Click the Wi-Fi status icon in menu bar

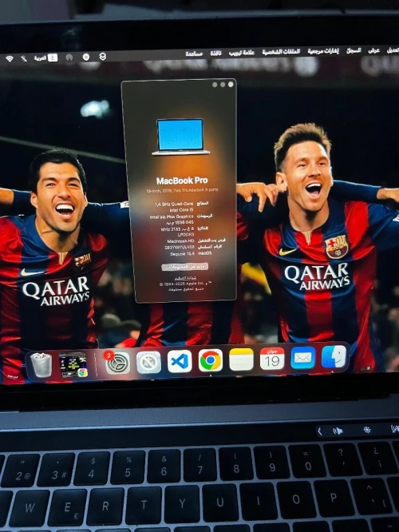pos(10,59)
